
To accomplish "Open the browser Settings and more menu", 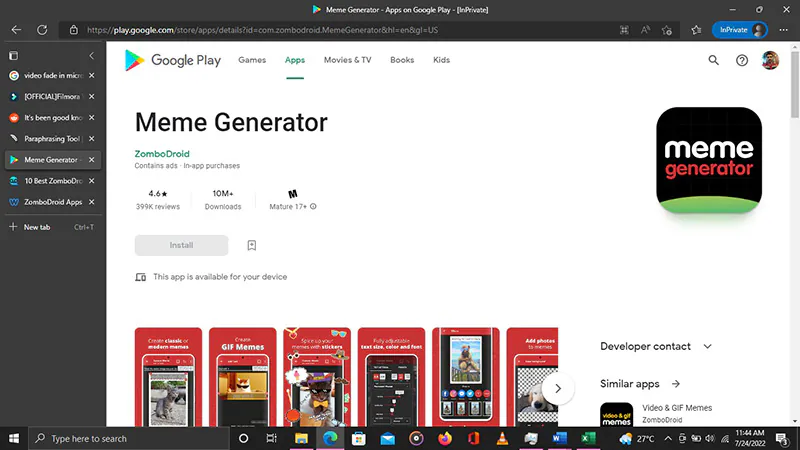I will coord(784,30).
